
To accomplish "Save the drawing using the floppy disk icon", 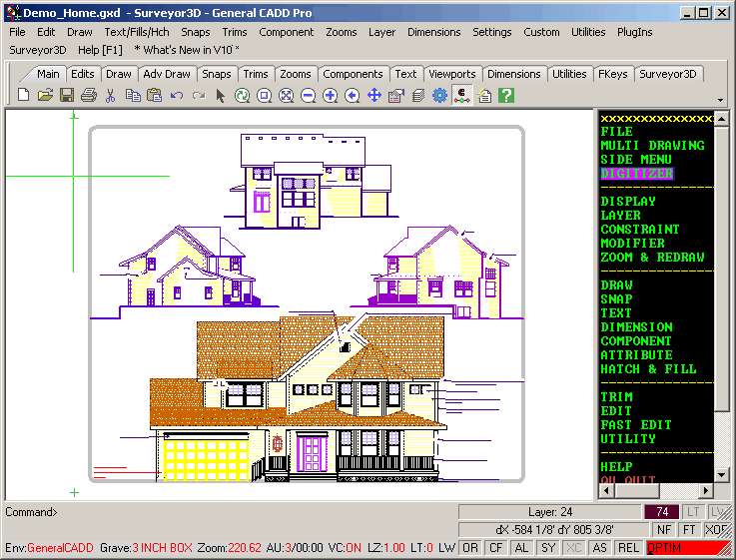I will point(67,96).
